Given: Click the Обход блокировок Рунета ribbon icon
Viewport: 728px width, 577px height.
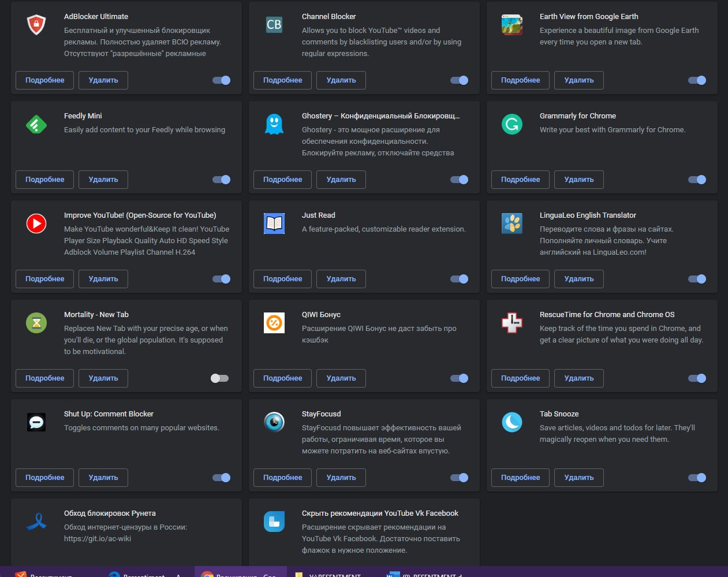Looking at the screenshot, I should tap(36, 522).
